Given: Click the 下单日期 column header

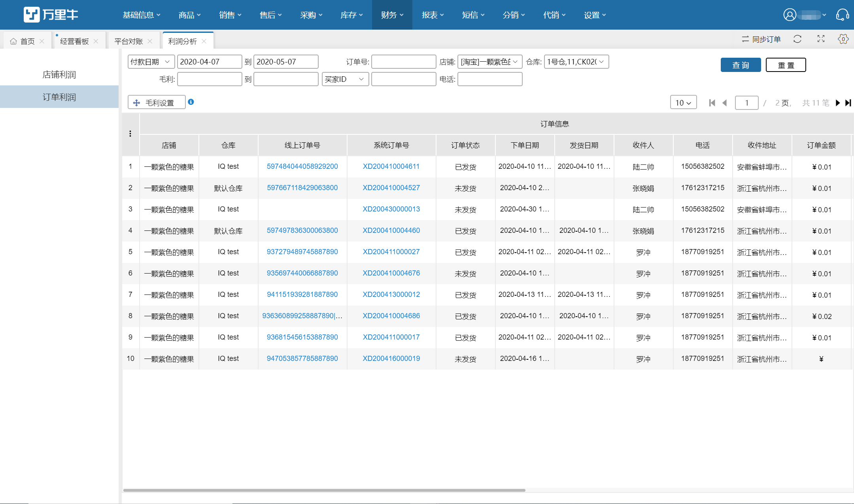Looking at the screenshot, I should tap(525, 145).
